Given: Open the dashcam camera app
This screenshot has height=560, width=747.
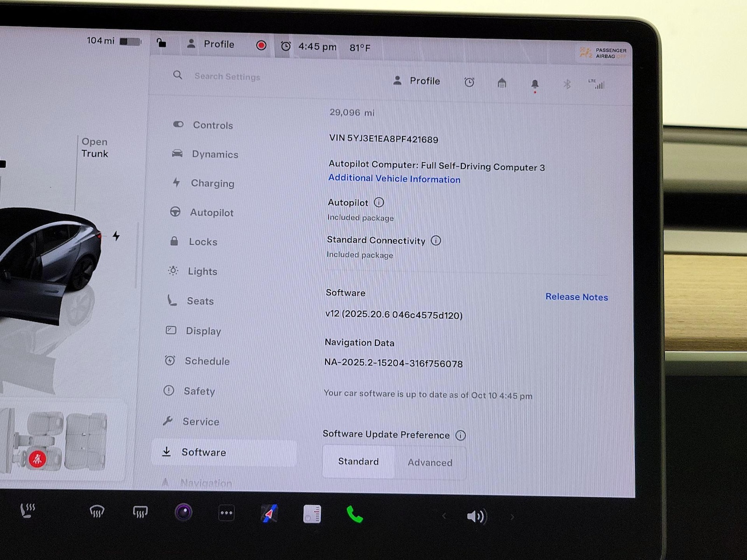Looking at the screenshot, I should pyautogui.click(x=183, y=512).
